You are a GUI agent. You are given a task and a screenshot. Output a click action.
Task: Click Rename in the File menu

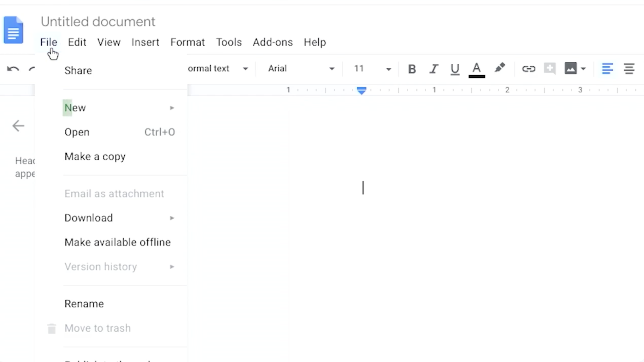(84, 304)
